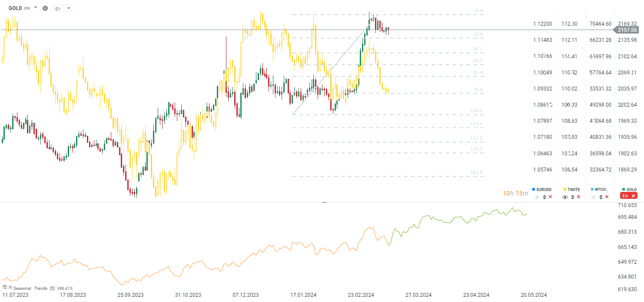Screen dimensions: 644x302
Task: Toggle BITCOIN overlay visibility eye
Action: (593, 197)
